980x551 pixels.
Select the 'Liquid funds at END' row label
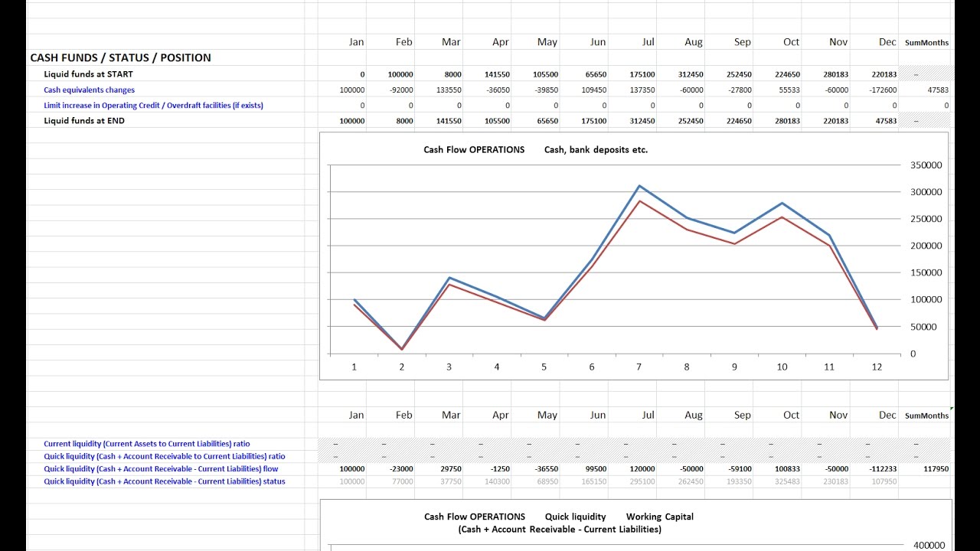coord(84,120)
